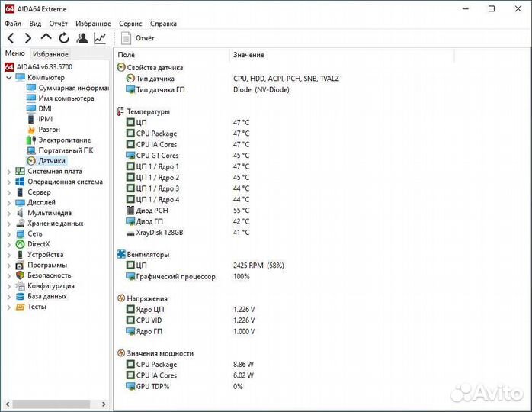
Task: Click the motherboard icon beside Системная плата
Action: tap(21, 171)
